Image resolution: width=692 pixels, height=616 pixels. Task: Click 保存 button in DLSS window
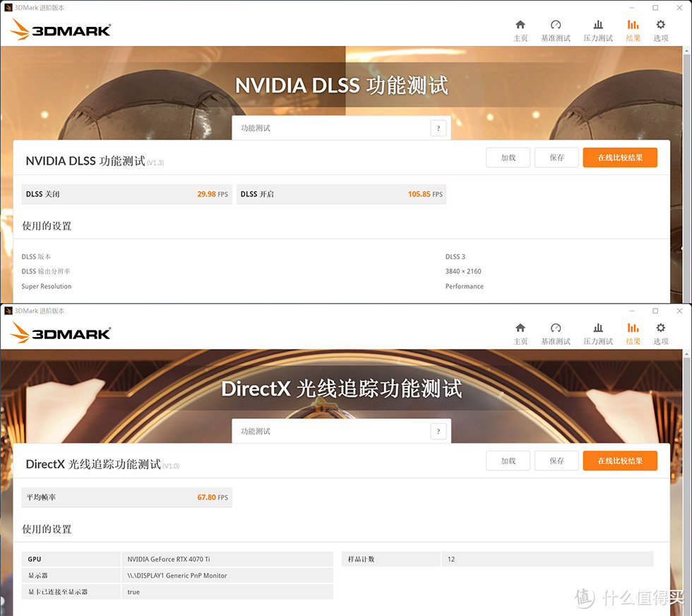coord(556,158)
